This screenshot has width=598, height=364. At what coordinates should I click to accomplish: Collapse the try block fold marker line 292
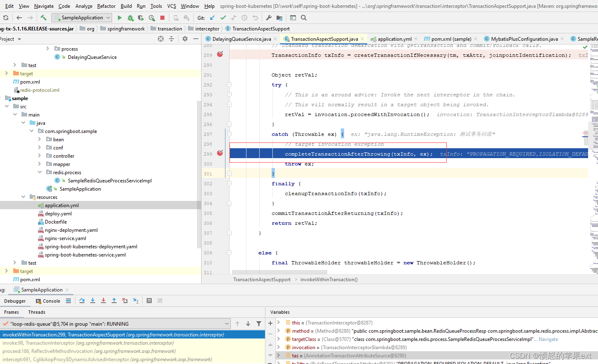pos(229,84)
